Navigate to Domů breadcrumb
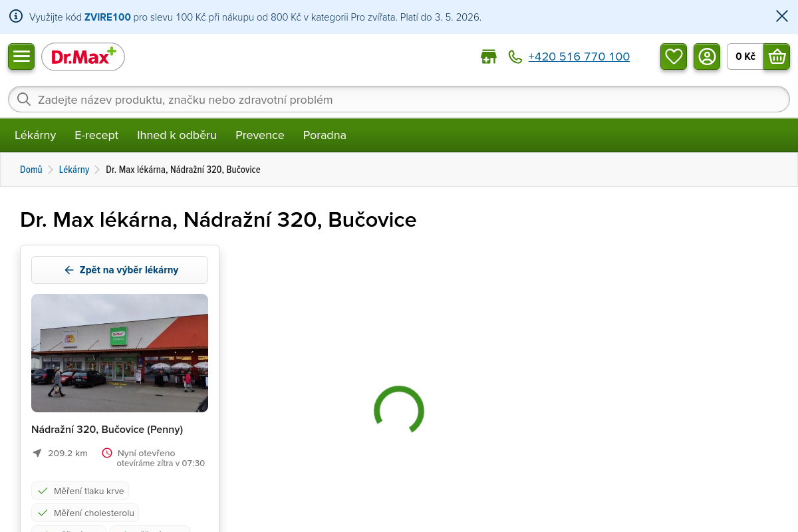This screenshot has width=798, height=532. [x=31, y=170]
